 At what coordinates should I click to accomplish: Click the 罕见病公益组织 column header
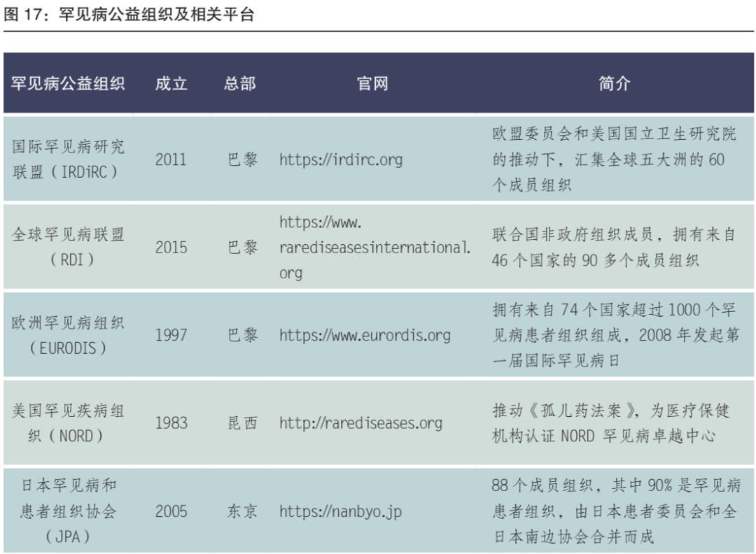tap(68, 84)
